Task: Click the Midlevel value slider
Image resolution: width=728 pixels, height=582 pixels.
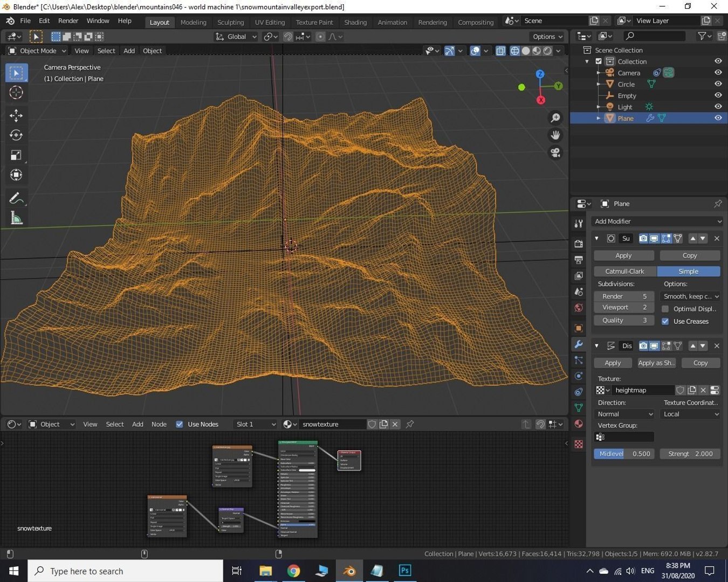Action: [624, 454]
